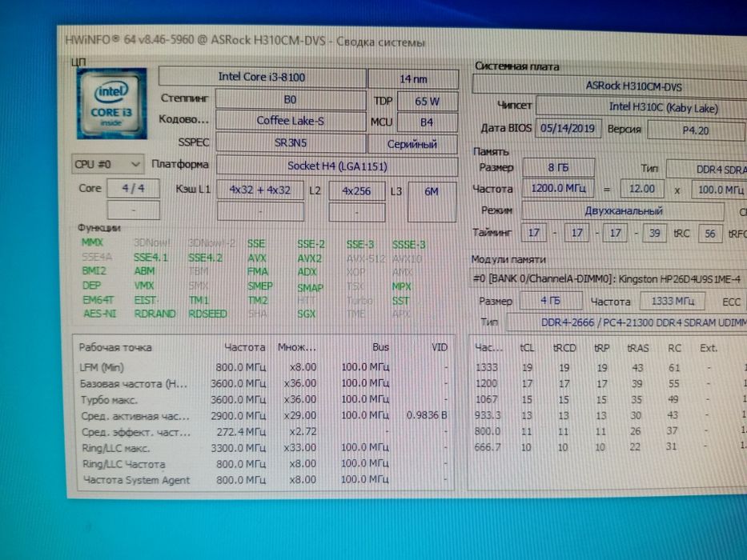The width and height of the screenshot is (747, 560).
Task: Click the 0.9836 В VID value
Action: pos(427,415)
